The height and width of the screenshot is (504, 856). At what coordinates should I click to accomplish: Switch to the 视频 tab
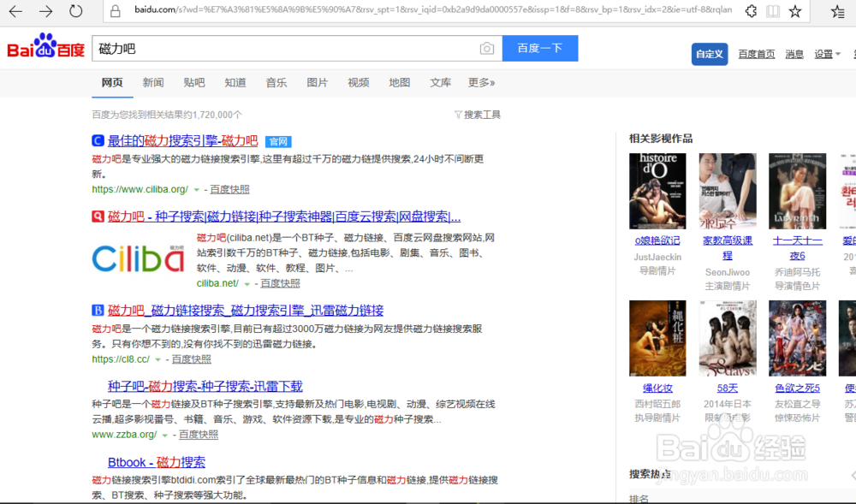tap(358, 83)
